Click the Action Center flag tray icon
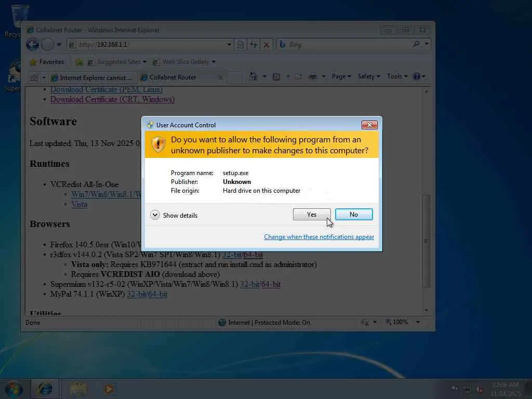Viewport: 532px width, 399px height. pos(454,389)
